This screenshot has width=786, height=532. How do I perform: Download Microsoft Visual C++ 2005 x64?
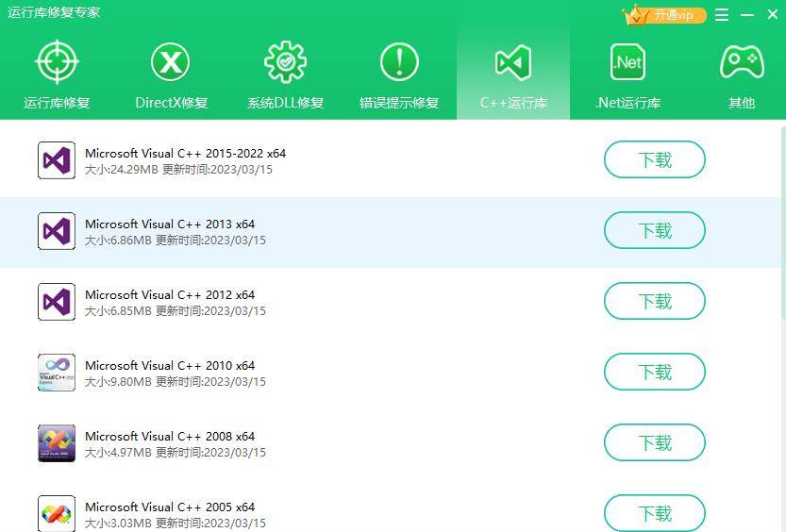[x=655, y=513]
